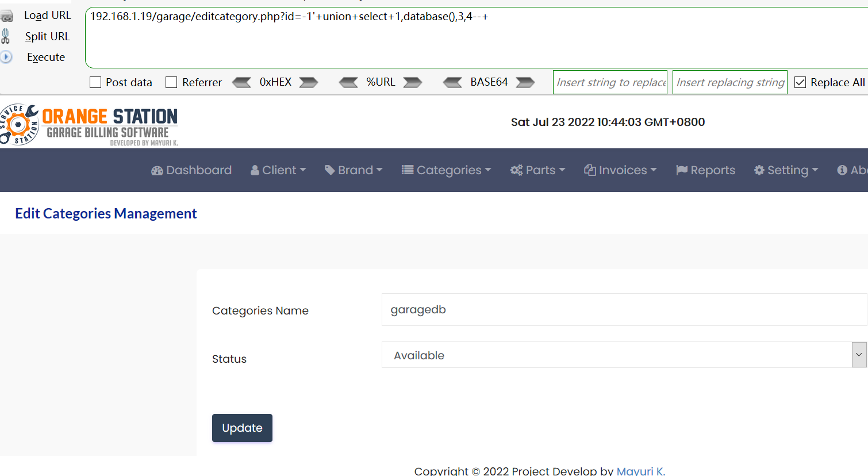Click the date and time text

(x=608, y=122)
